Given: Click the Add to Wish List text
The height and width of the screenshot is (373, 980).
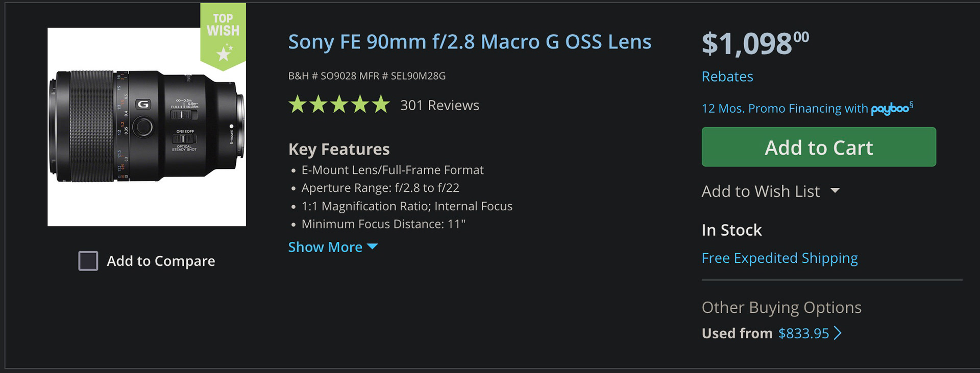Looking at the screenshot, I should click(x=761, y=191).
